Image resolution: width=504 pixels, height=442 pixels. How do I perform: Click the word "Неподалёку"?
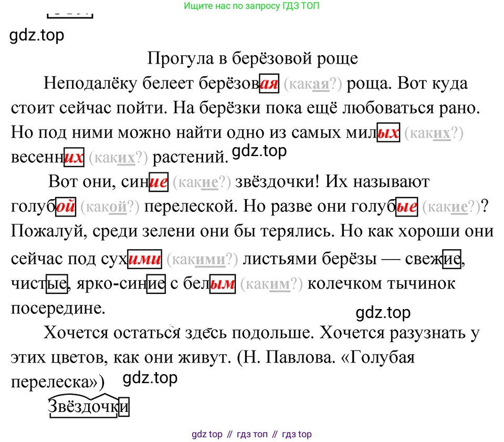90,84
